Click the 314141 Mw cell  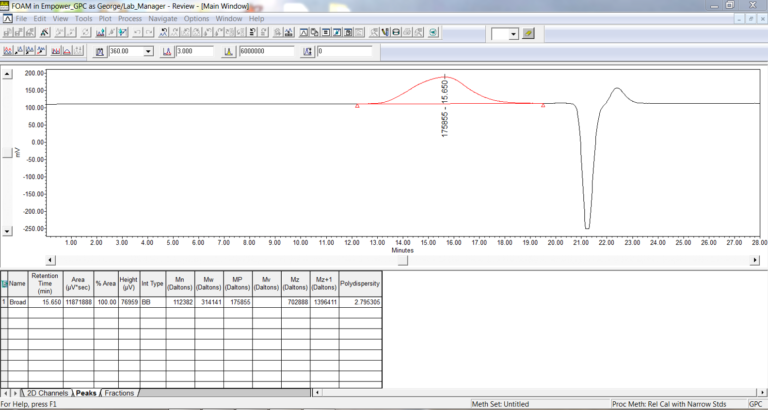click(x=209, y=302)
